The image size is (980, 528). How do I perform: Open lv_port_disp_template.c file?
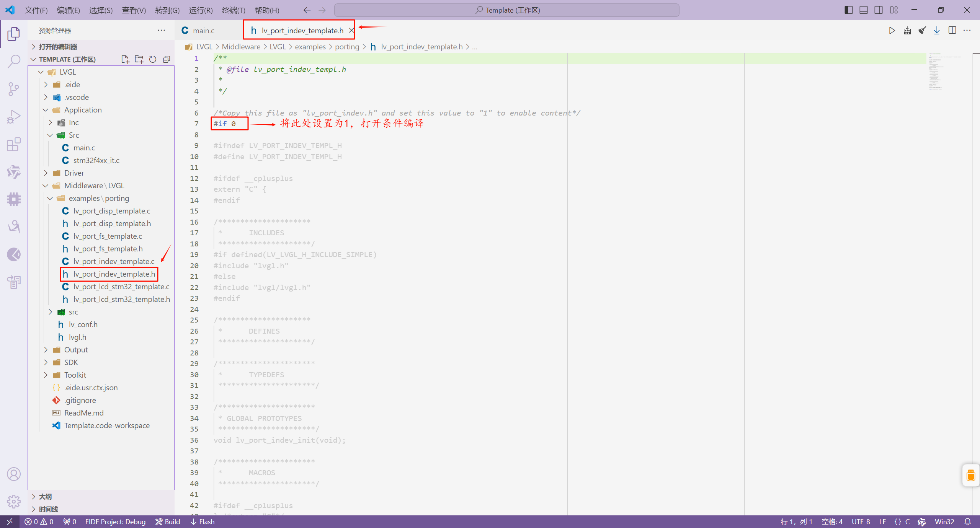[112, 211]
